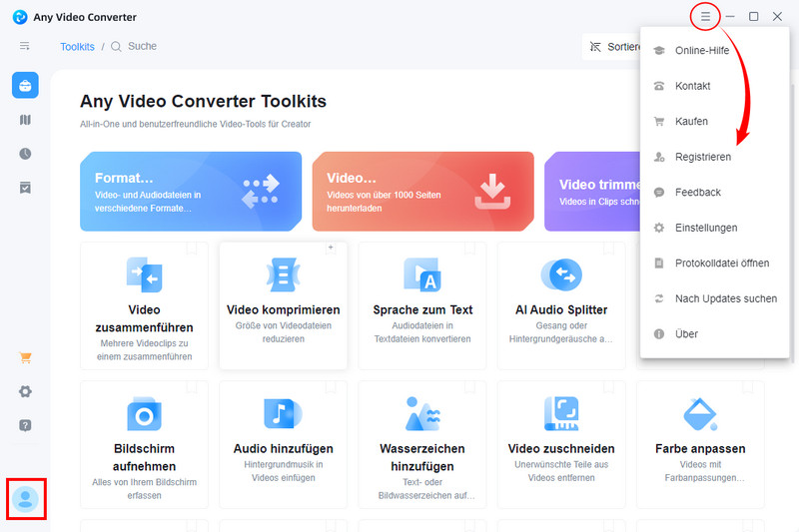
Task: Click the search magnifier icon
Action: tap(116, 46)
